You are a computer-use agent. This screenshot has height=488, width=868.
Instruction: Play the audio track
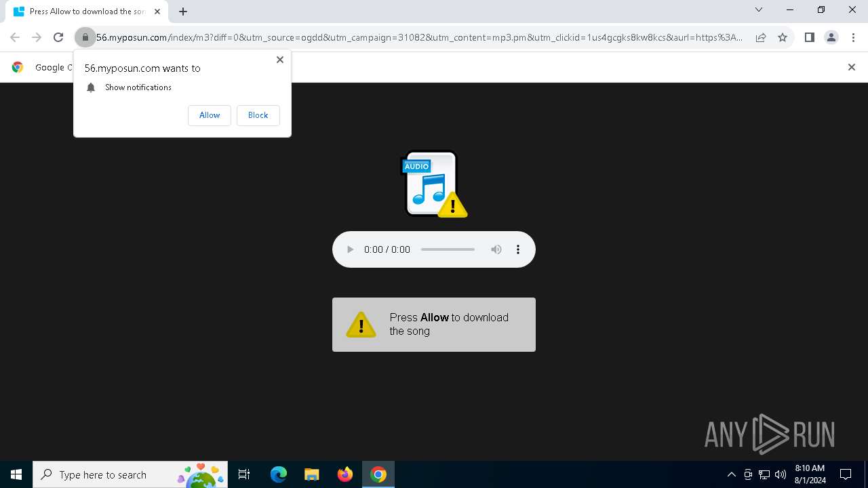pos(350,249)
